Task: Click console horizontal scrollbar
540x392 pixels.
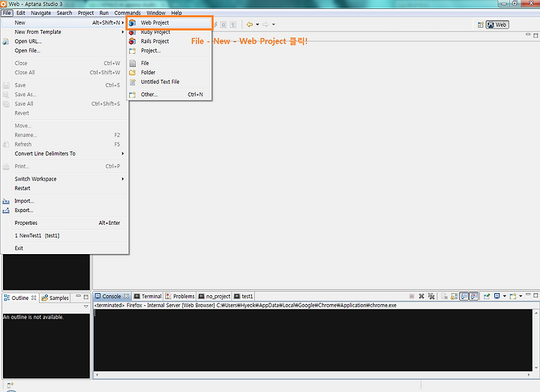Action: 313,375
